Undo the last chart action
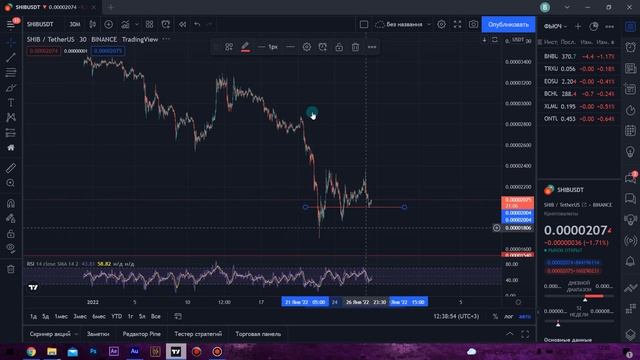This screenshot has height=360, width=640. tap(197, 24)
